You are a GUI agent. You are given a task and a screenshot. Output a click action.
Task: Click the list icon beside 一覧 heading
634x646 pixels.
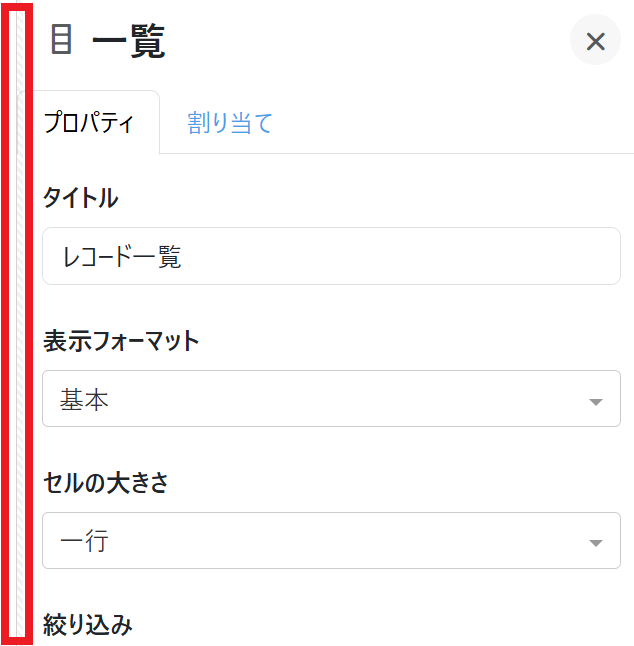click(x=62, y=40)
